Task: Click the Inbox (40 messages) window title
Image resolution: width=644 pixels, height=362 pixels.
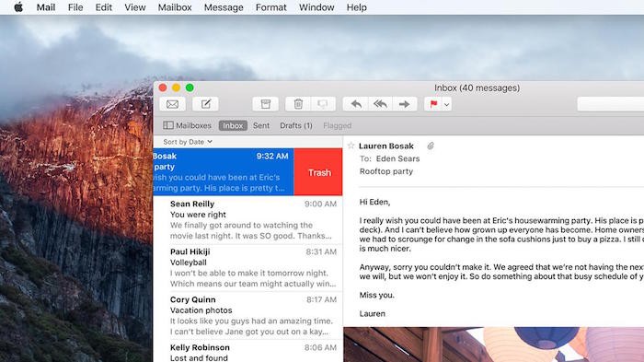Action: [x=477, y=88]
